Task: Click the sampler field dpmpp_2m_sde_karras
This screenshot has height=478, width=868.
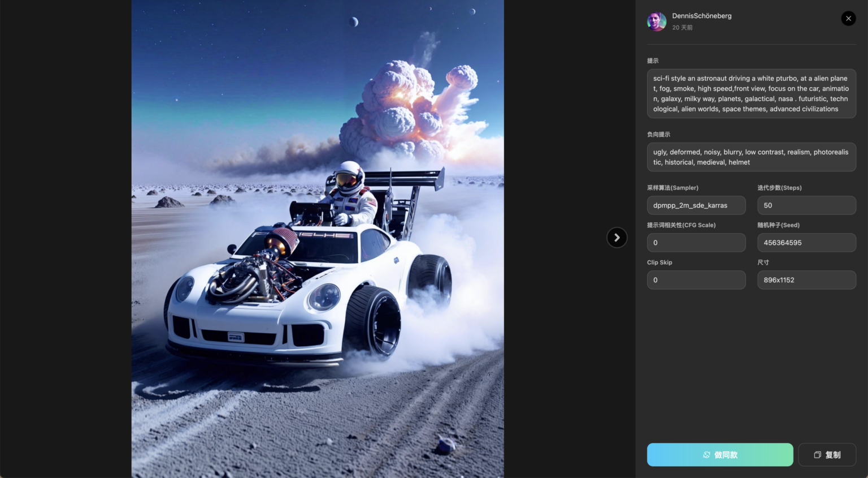Action: point(696,205)
